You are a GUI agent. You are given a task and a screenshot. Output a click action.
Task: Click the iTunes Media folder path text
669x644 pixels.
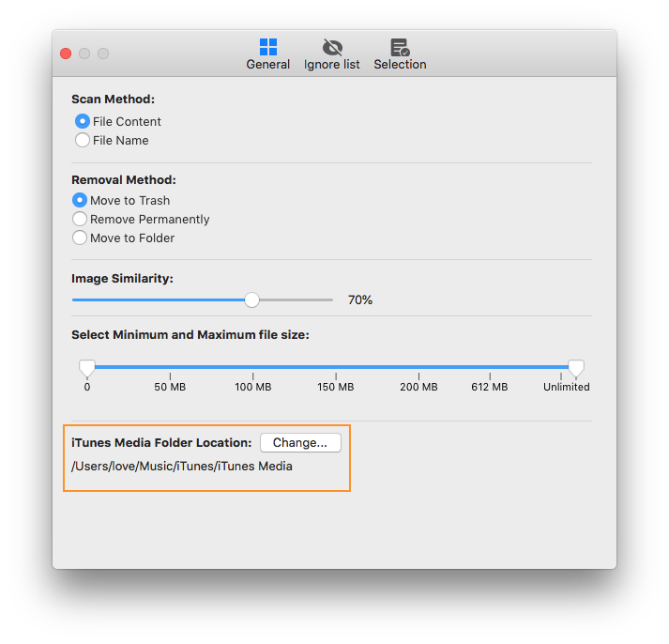point(182,466)
